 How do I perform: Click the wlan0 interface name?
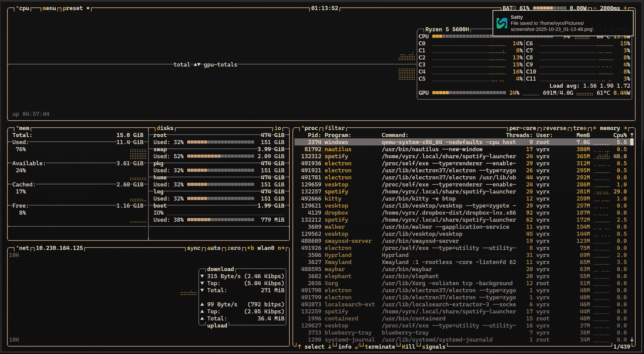tap(266, 248)
